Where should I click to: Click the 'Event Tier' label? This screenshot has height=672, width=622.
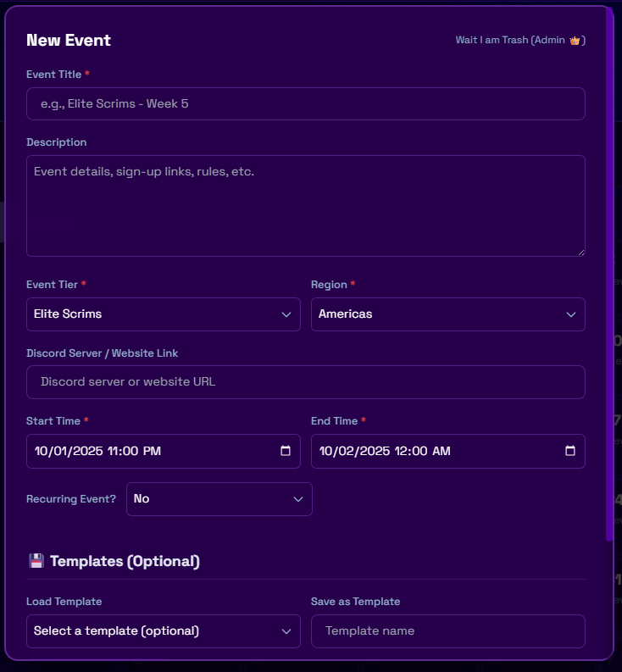pyautogui.click(x=52, y=285)
